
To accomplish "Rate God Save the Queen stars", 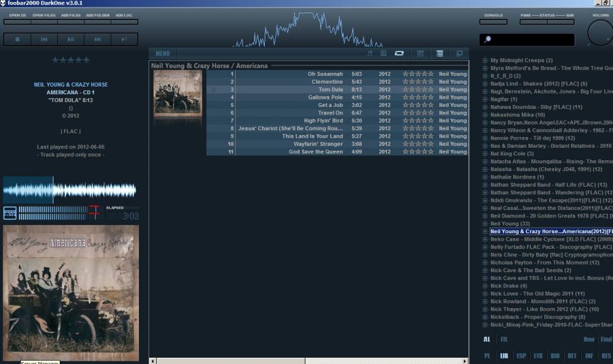I will click(x=418, y=152).
